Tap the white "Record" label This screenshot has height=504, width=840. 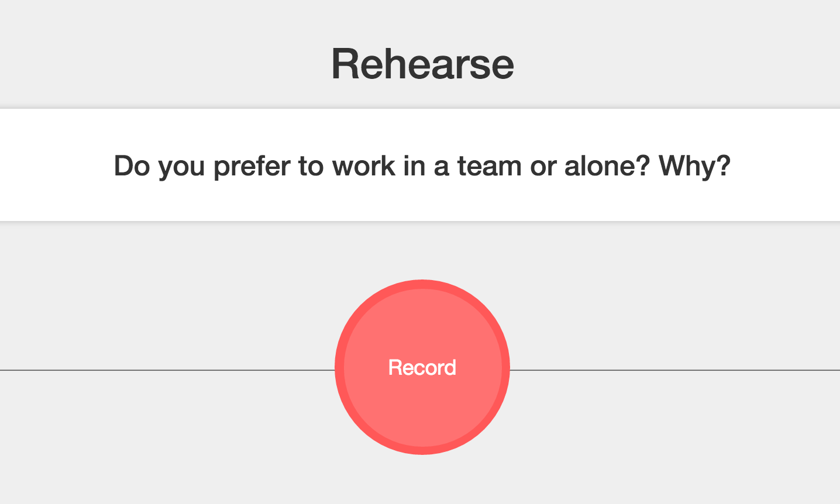coord(422,367)
